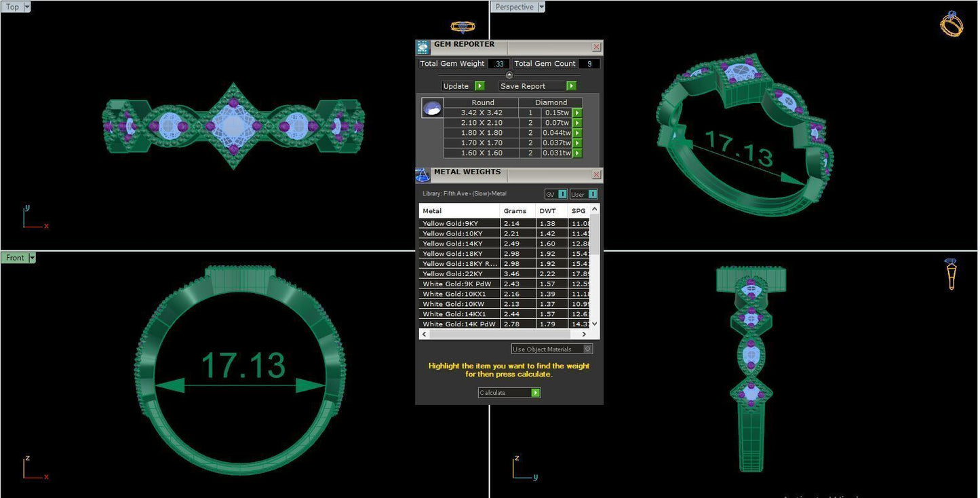Click the Top viewport ring orientation icon
980x498 pixels.
click(x=463, y=27)
